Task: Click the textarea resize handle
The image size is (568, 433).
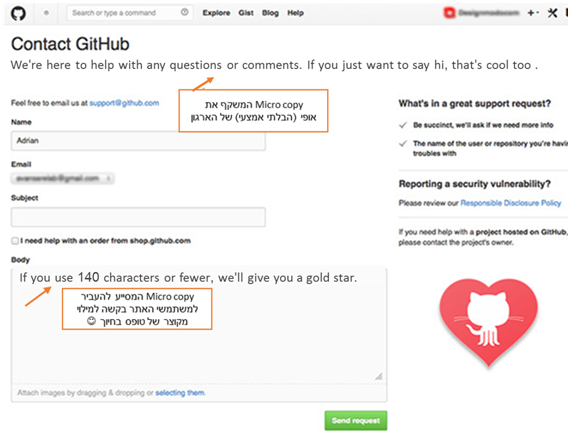Action: (x=379, y=376)
